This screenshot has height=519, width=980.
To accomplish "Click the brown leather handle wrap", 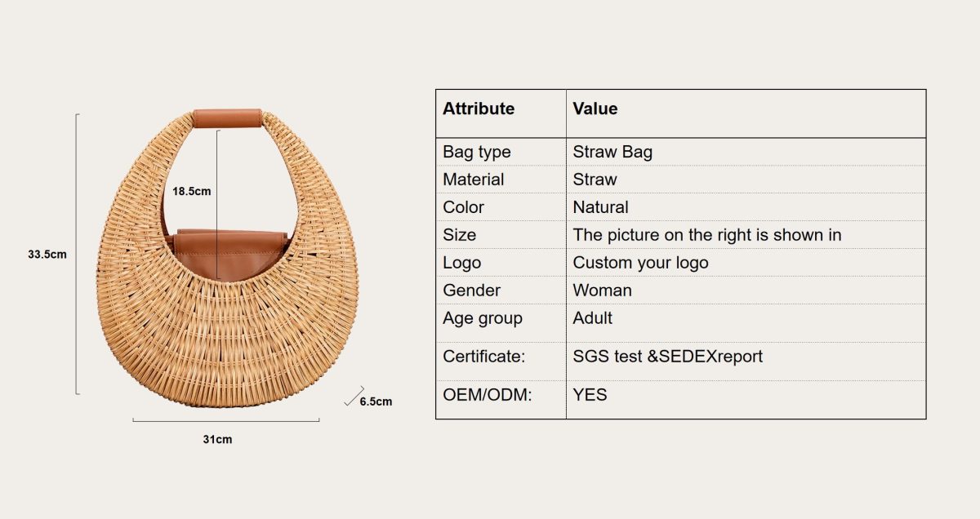I will pyautogui.click(x=228, y=118).
